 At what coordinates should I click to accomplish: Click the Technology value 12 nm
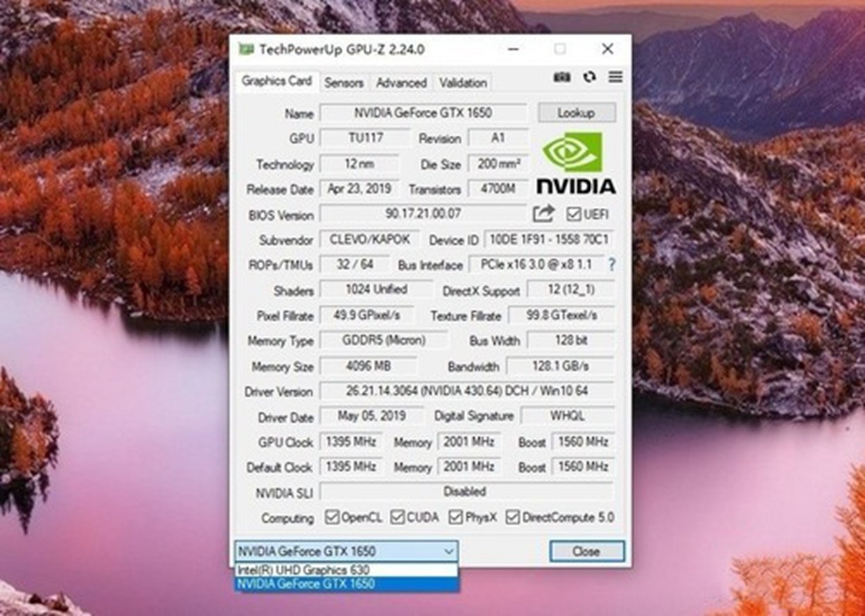click(360, 164)
